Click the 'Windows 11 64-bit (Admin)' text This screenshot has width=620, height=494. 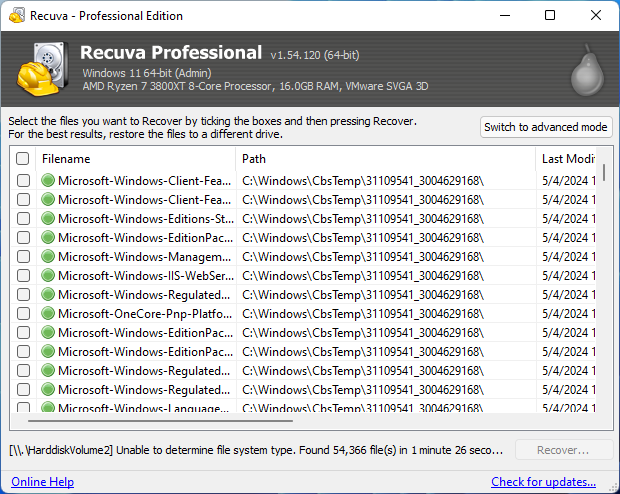(147, 73)
